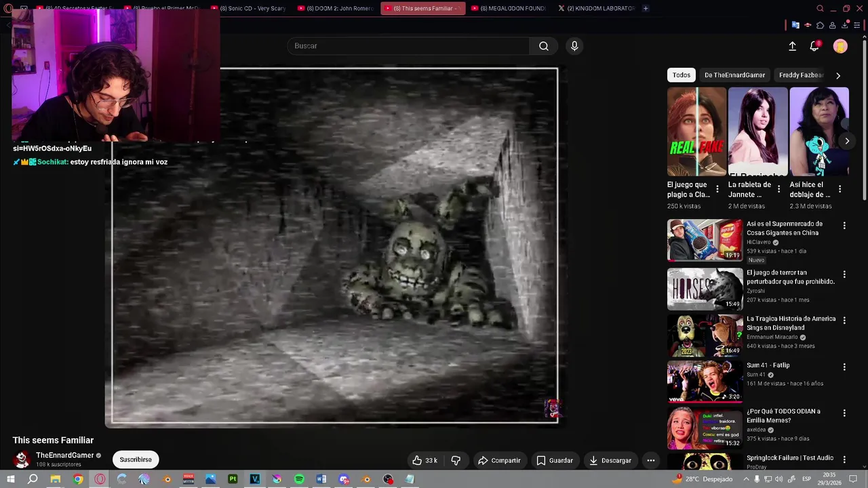868x488 pixels.
Task: Open options for Supermercado de Cosas Gigantes video
Action: pyautogui.click(x=844, y=226)
